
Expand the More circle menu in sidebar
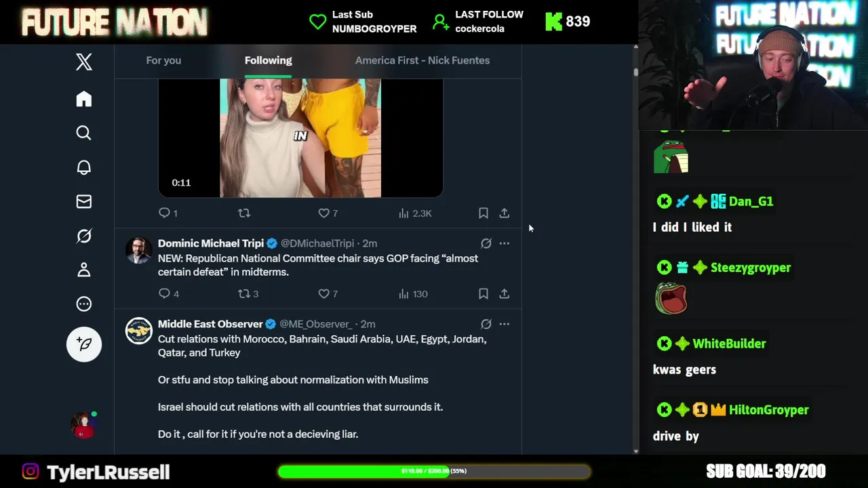(83, 304)
